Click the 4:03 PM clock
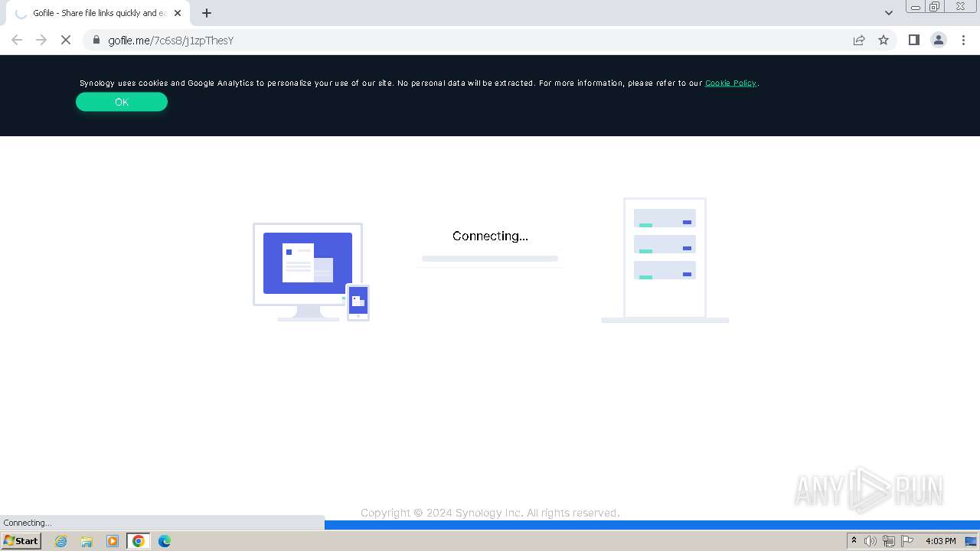 (940, 541)
